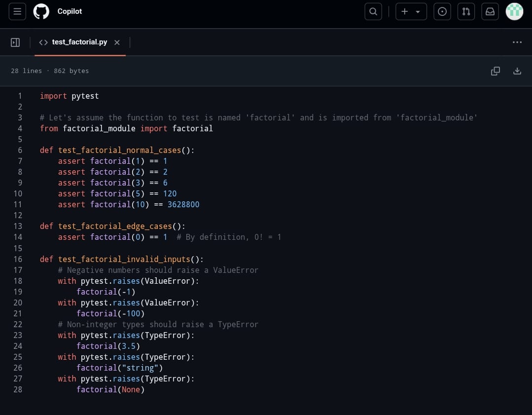The image size is (532, 415).
Task: Open the search magnifier button
Action: [x=373, y=11]
